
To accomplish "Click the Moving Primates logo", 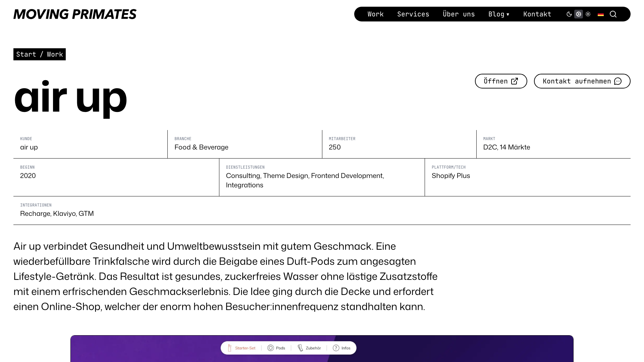I will [x=75, y=14].
